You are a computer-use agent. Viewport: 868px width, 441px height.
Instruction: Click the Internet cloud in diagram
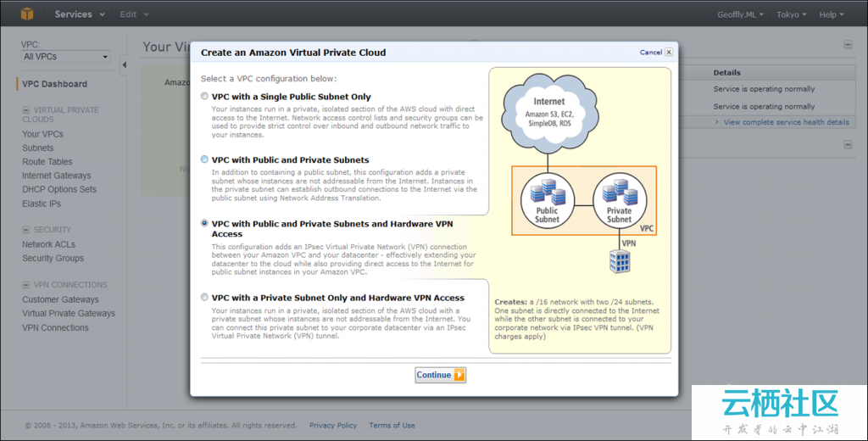(x=548, y=112)
